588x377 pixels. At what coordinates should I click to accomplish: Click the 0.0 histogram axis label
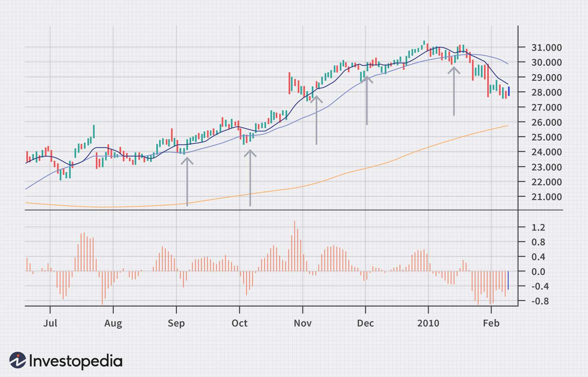click(538, 271)
